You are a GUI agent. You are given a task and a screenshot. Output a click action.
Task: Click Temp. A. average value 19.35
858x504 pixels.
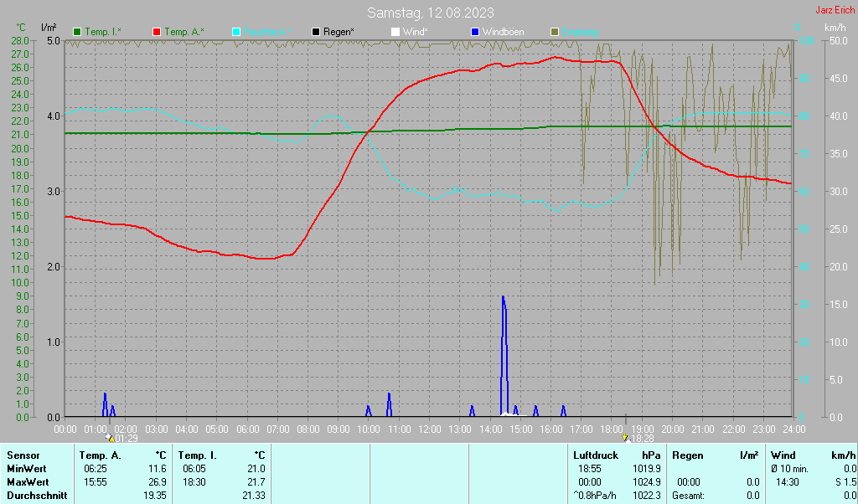point(154,496)
